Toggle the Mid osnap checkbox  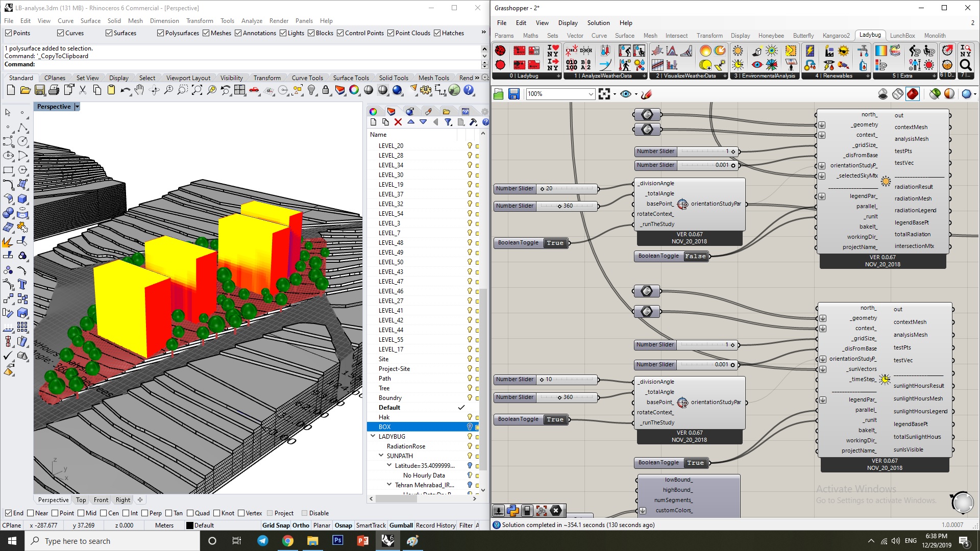(81, 513)
